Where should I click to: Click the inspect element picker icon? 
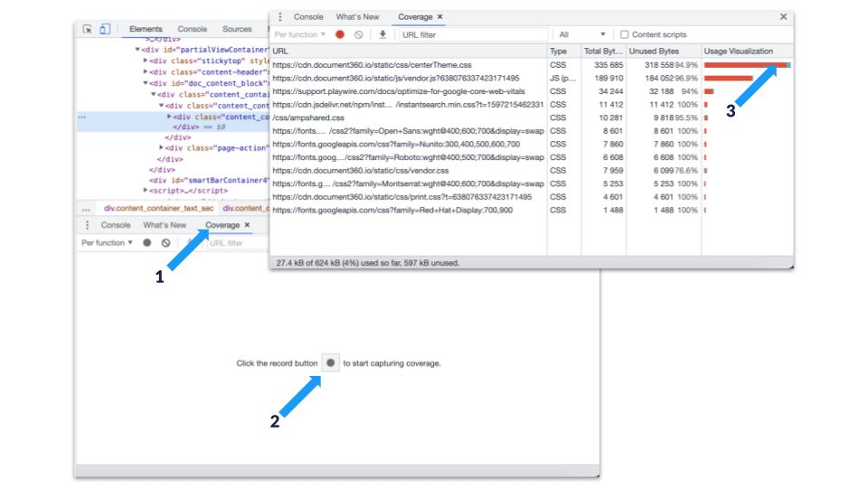88,29
